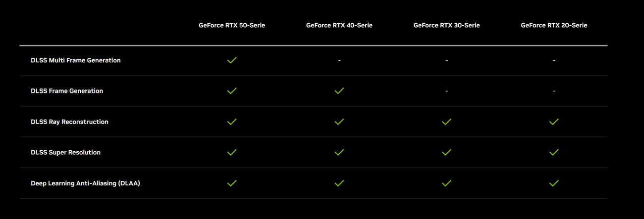Click the Multi Frame Generation dash under RTX 40-Serie
Viewport: 644px width, 219px height.
339,60
